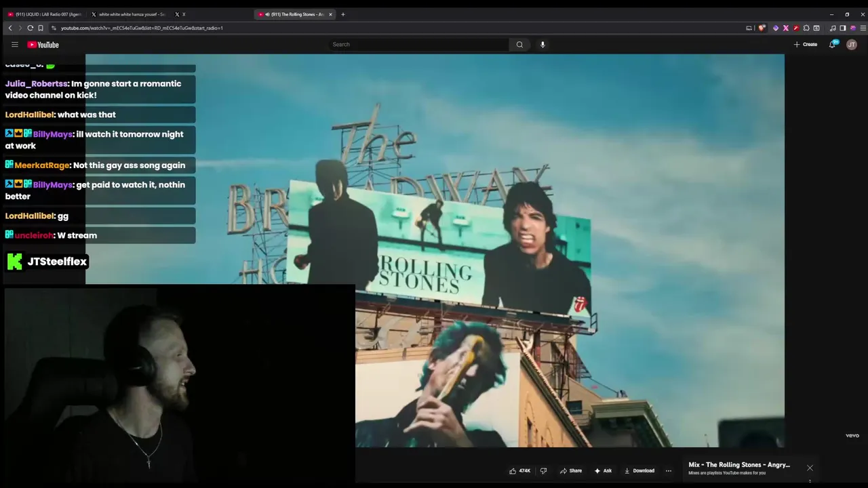Click the browser forward arrow
This screenshot has width=868, height=488.
coord(20,28)
